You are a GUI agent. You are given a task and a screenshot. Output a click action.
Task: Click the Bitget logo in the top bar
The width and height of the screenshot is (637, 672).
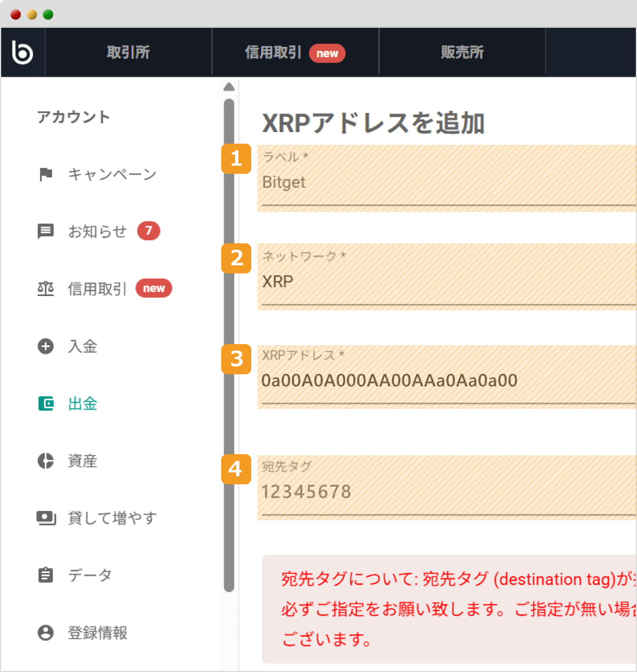coord(22,52)
